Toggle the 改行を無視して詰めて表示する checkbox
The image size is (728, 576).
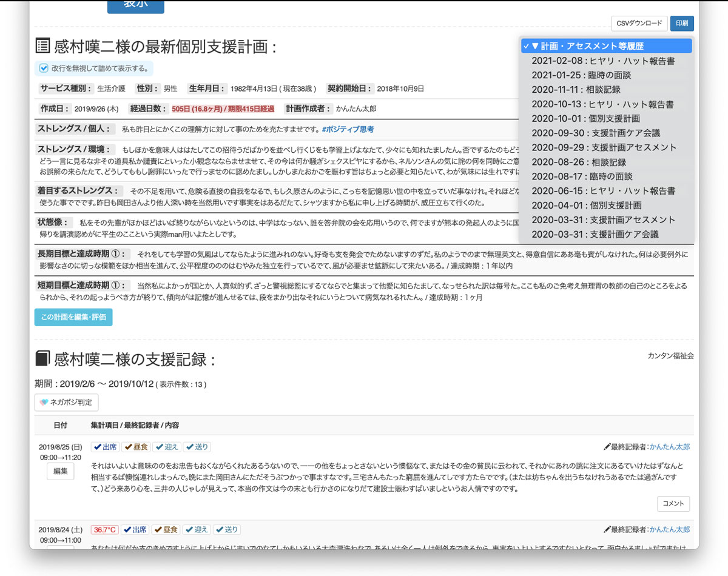click(44, 68)
